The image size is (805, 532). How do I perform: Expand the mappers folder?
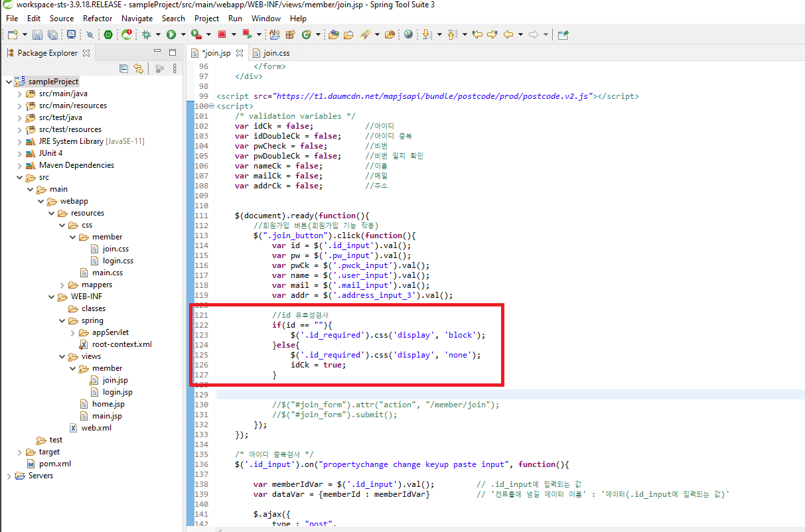coord(62,285)
